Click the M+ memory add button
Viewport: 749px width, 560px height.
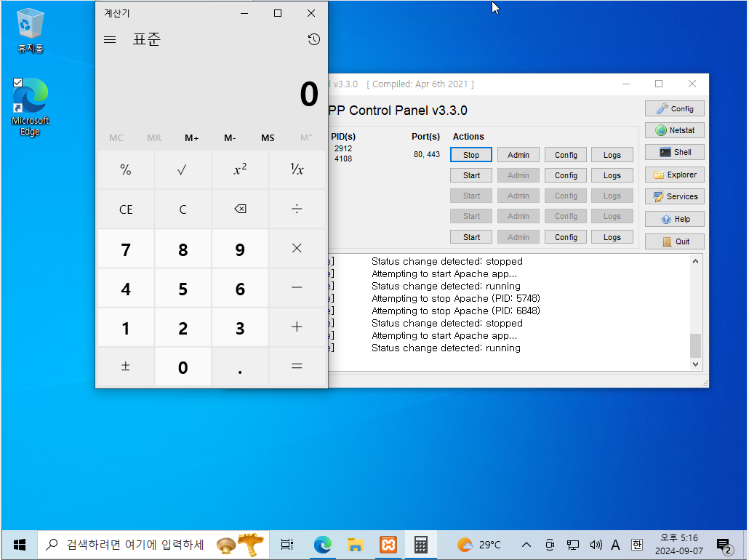[x=191, y=138]
